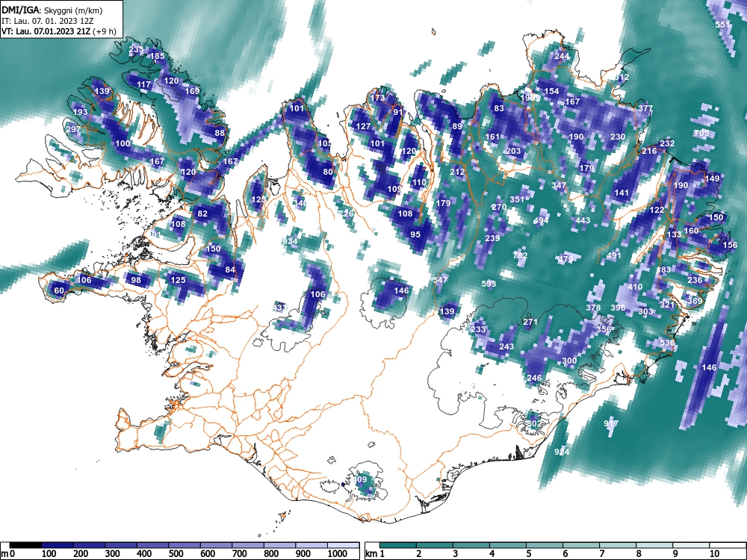Select the visibility value '917' offshore
The height and width of the screenshot is (560, 747).
point(611,423)
